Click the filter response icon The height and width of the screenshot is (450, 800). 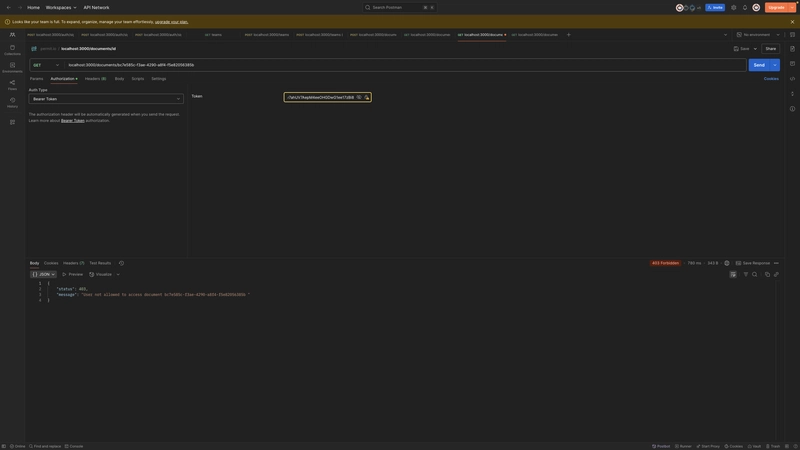(x=746, y=274)
